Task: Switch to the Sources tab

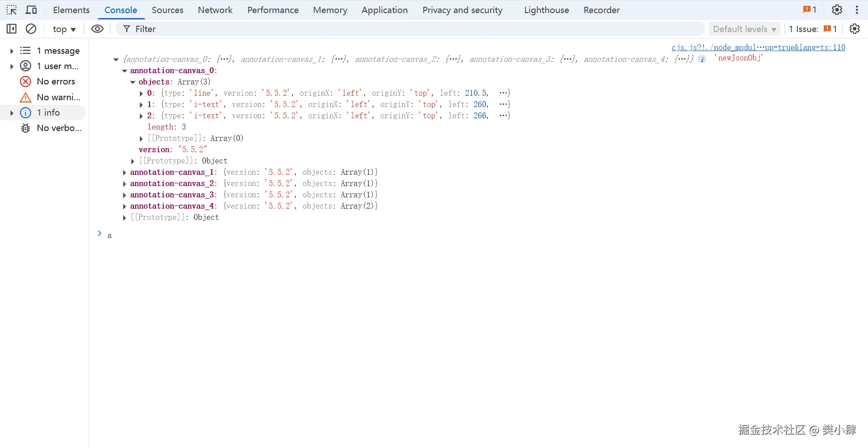Action: (167, 10)
